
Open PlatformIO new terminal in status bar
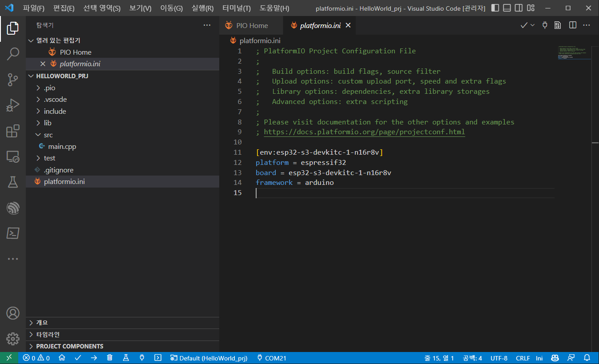158,358
